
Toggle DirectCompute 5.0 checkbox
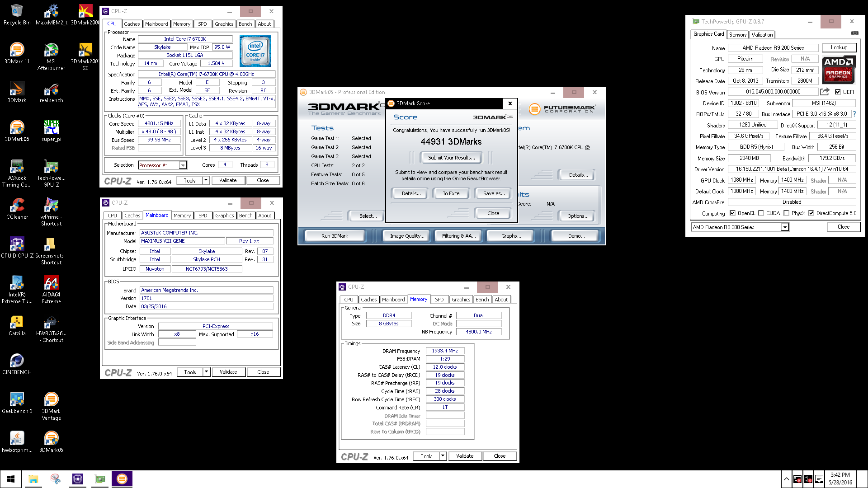811,213
